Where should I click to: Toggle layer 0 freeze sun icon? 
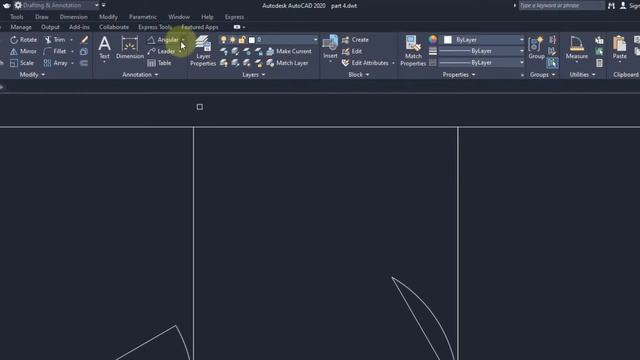tap(233, 40)
